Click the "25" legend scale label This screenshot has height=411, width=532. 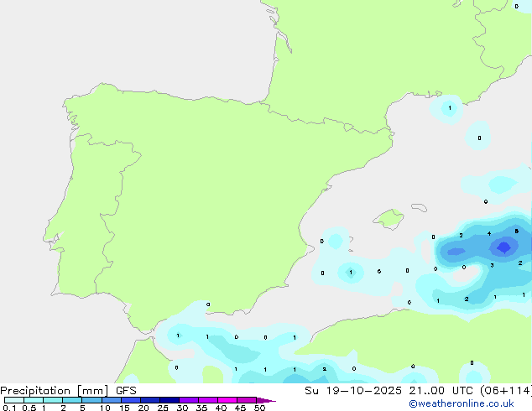[x=163, y=408]
